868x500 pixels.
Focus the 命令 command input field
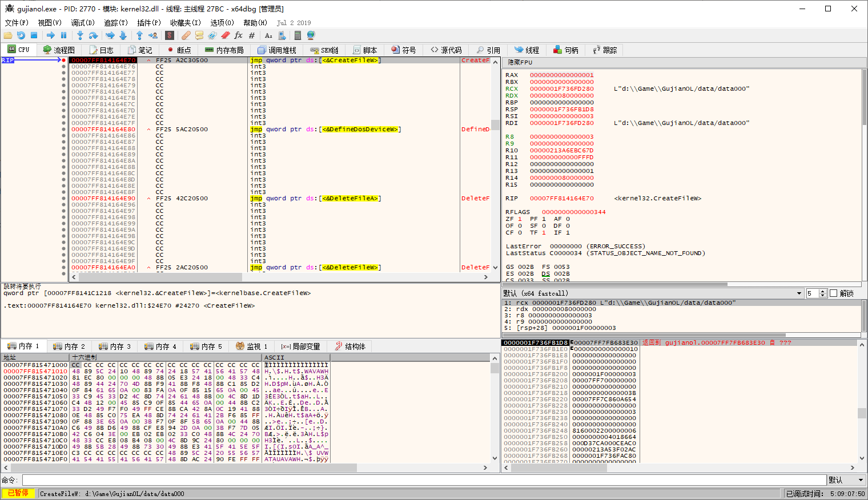click(424, 480)
